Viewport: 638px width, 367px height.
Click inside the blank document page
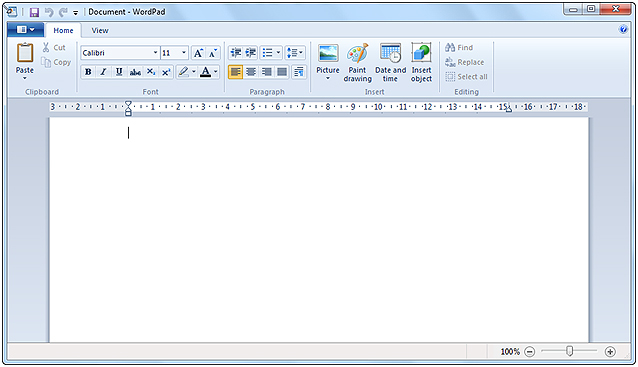click(x=319, y=230)
